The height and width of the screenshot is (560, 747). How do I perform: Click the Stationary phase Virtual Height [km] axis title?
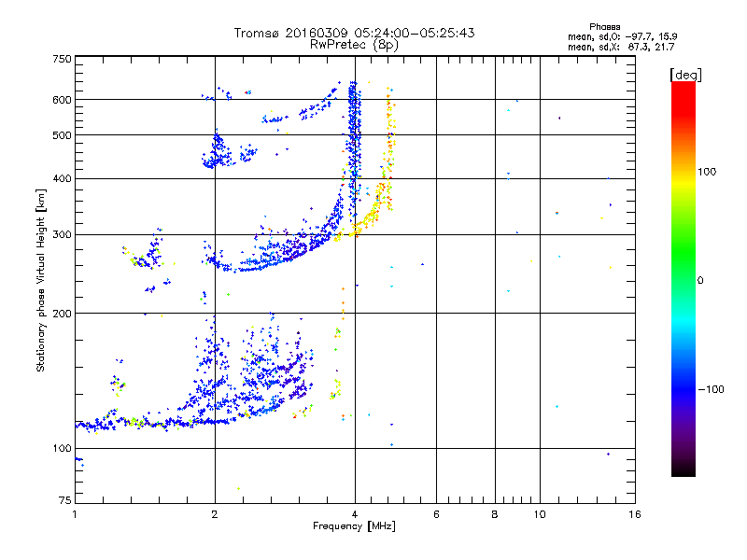tap(41, 280)
